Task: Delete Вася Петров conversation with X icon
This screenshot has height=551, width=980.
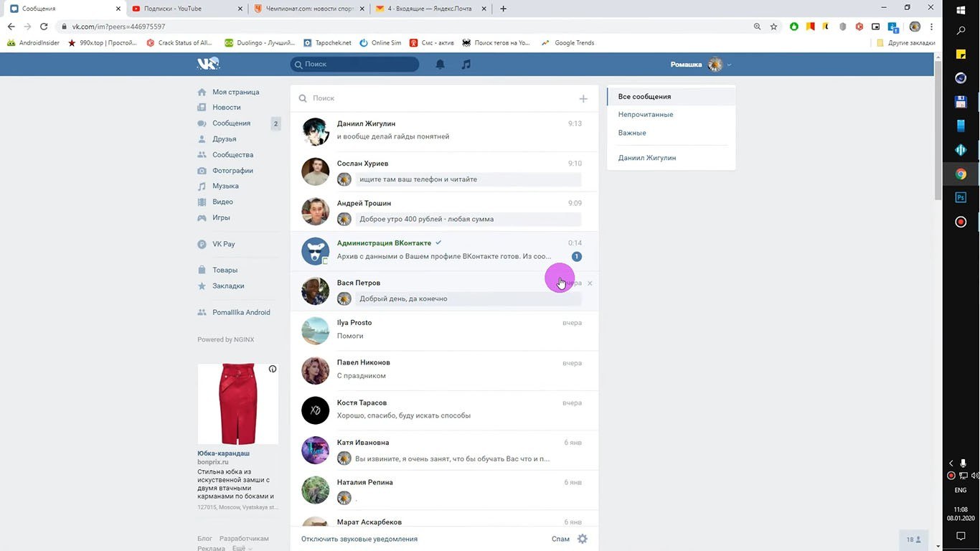Action: [x=590, y=283]
